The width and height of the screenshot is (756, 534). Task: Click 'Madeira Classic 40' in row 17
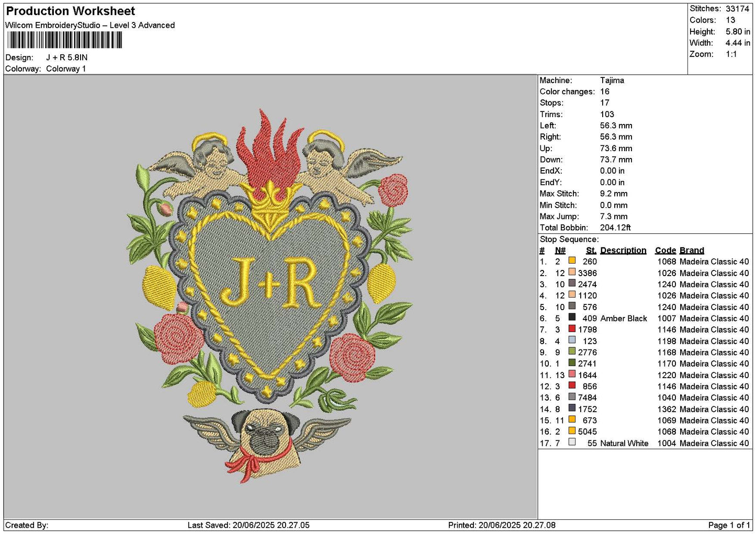tap(714, 443)
